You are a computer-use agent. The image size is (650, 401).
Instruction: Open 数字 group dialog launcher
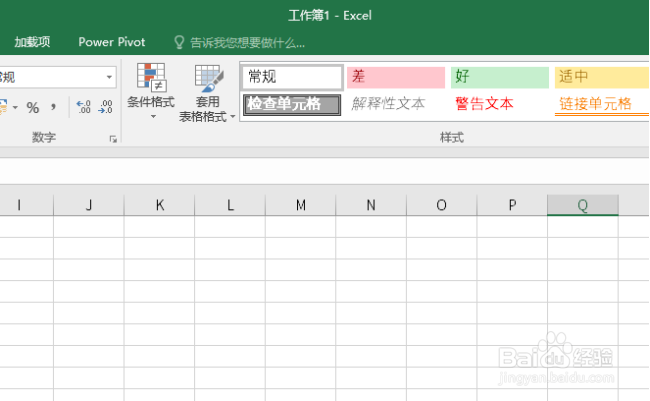coord(113,139)
